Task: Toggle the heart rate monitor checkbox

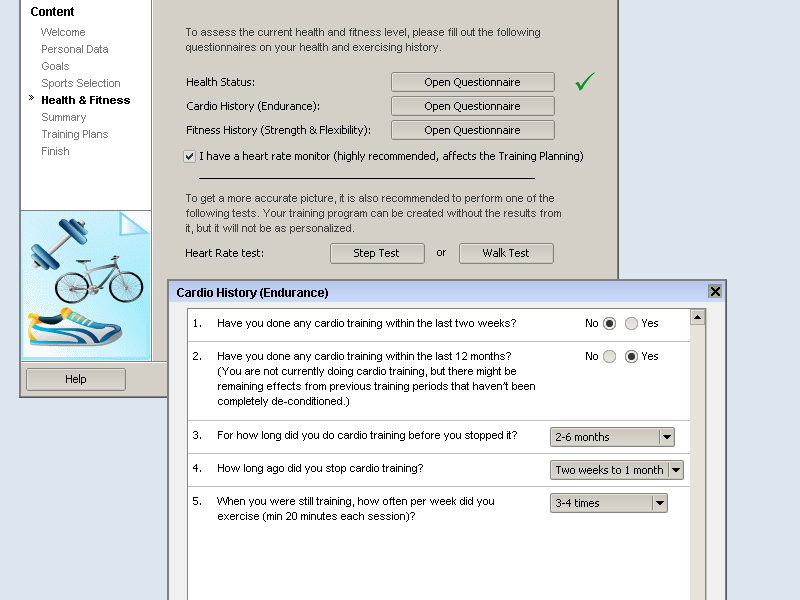Action: (x=190, y=156)
